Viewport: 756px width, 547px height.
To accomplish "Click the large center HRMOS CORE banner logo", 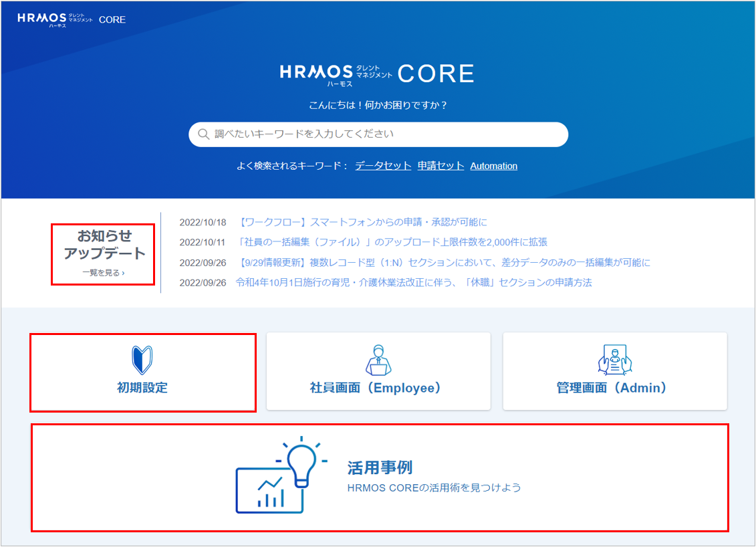I will click(x=377, y=74).
